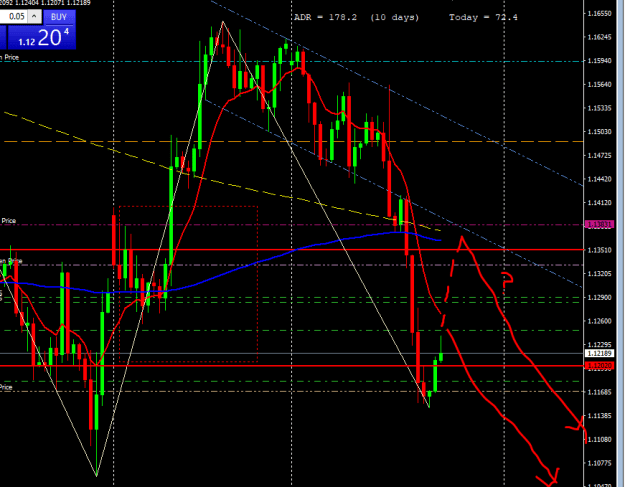Image resolution: width=625 pixels, height=487 pixels.
Task: Click the 1.15640 price scale label
Action: tap(599, 84)
